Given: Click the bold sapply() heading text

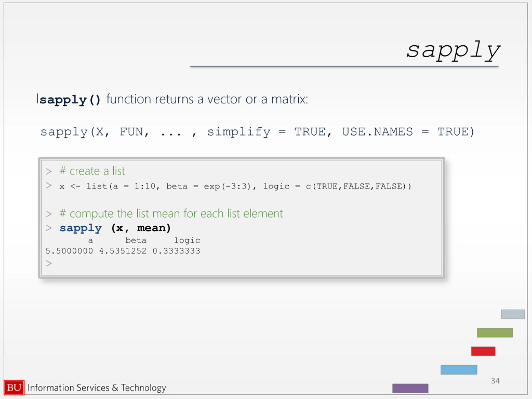Looking at the screenshot, I should pyautogui.click(x=70, y=100).
